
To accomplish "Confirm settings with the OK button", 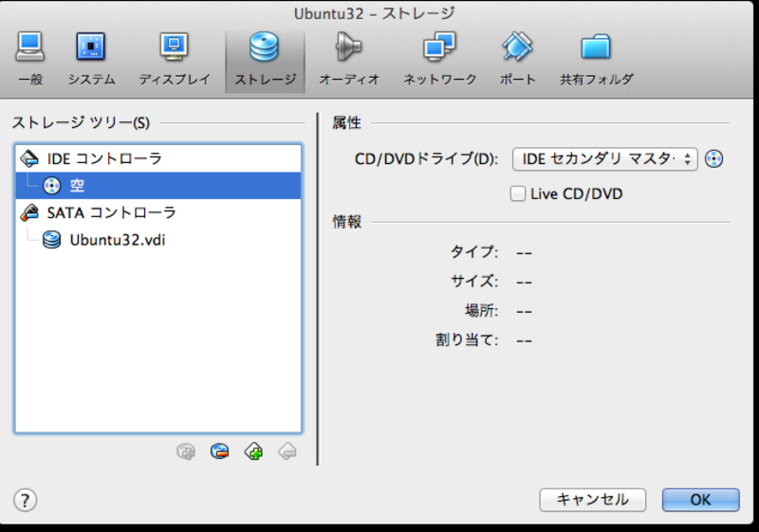I will pos(700,500).
